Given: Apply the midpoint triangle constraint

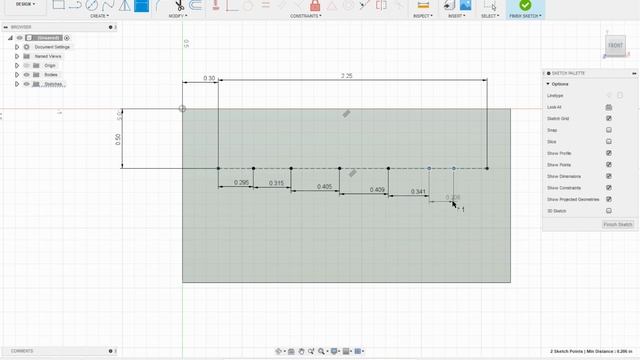Looking at the screenshot, I should point(332,5).
